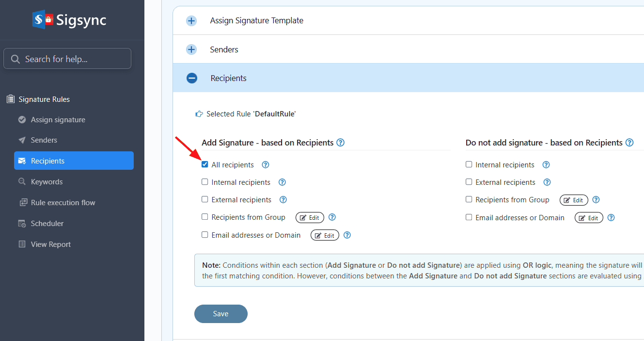This screenshot has width=644, height=341.
Task: Click help icon after Email addresses Edit under Add Signature
Action: pos(347,235)
